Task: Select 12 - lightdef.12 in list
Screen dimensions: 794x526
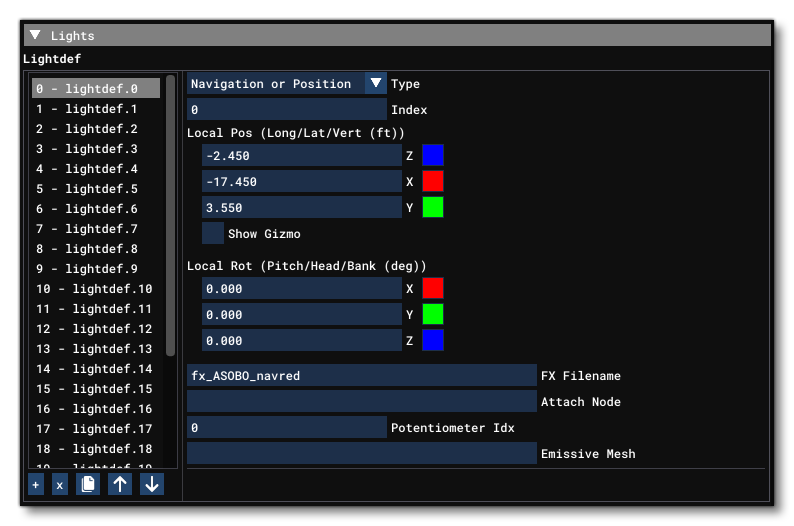Action: click(96, 329)
